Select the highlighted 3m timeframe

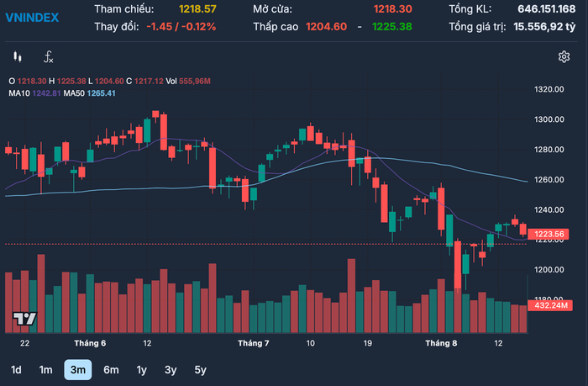78,370
